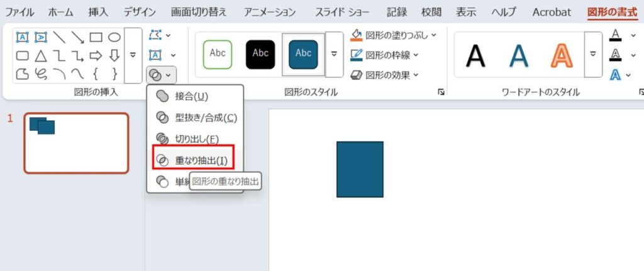Switch to the 記録 tab
Image resolution: width=644 pixels, height=271 pixels.
tap(397, 13)
